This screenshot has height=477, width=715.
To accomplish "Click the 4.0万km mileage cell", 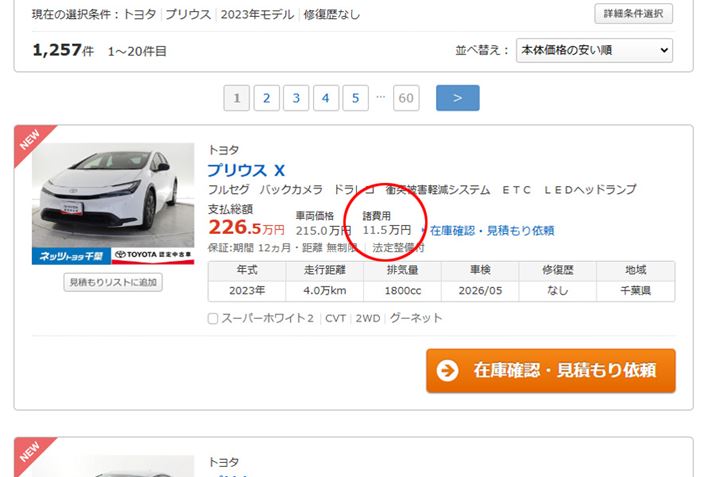I will coord(325,290).
